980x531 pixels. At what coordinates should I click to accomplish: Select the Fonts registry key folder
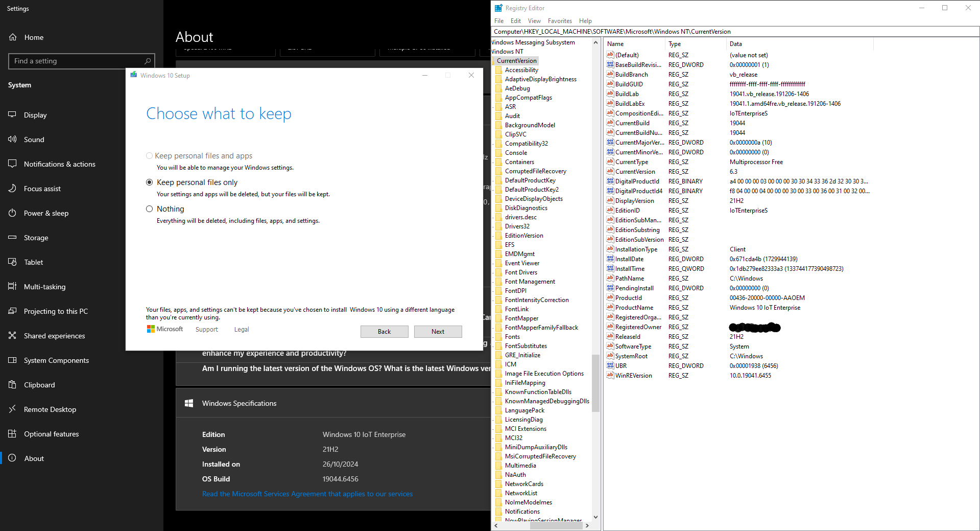point(512,337)
